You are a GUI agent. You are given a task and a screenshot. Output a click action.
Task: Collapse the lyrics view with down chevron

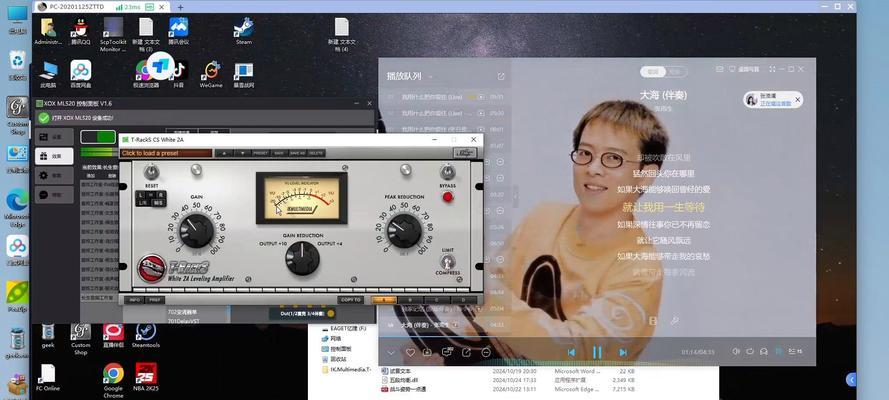391,352
